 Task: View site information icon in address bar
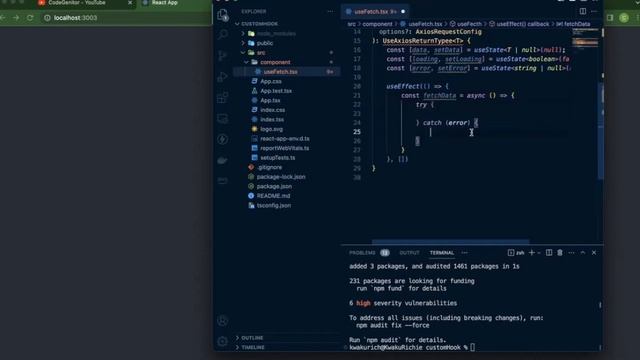click(47, 18)
